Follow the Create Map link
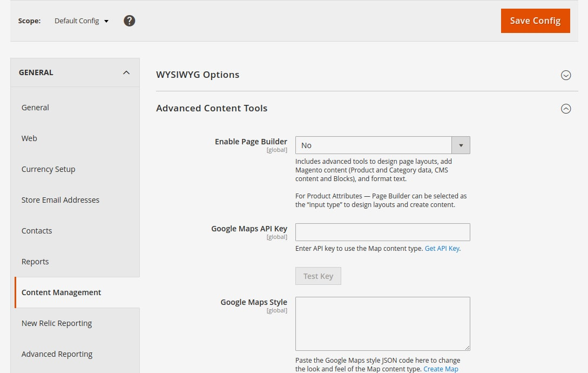 441,369
